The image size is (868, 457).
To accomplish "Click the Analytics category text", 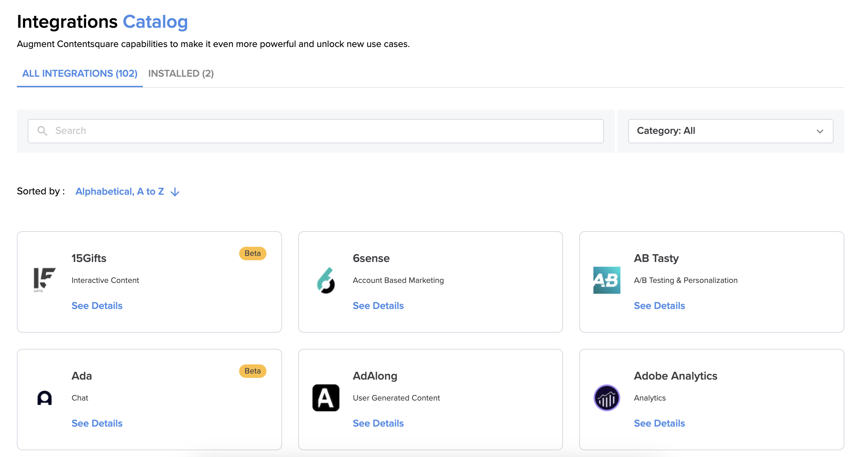I will (649, 398).
